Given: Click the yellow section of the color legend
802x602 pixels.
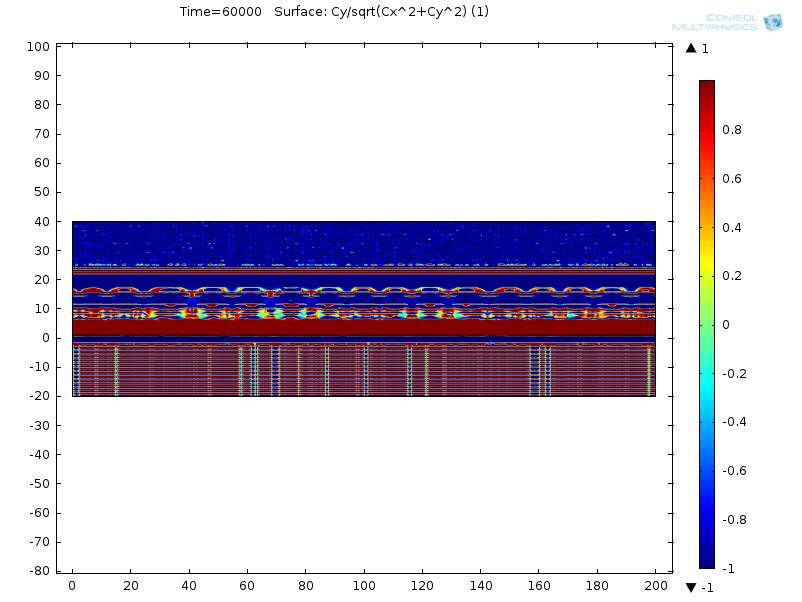Looking at the screenshot, I should tap(706, 276).
